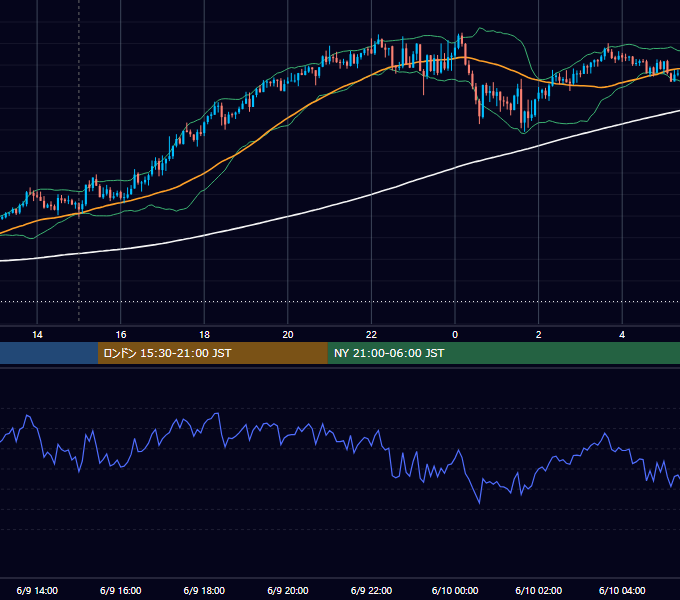This screenshot has height=600, width=680.
Task: Click the 0 hour label on price chart axis
Action: click(x=455, y=335)
